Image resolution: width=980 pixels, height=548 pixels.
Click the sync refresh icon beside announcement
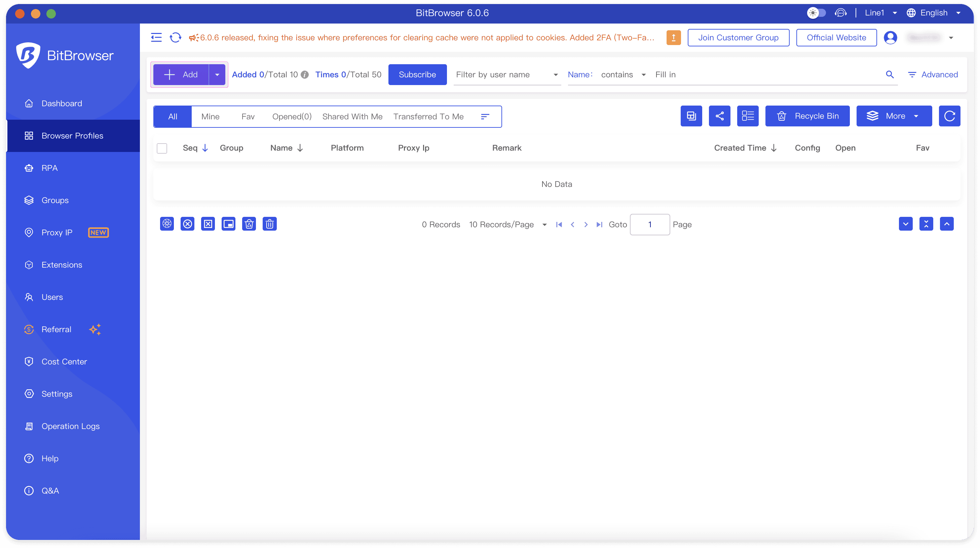point(175,37)
